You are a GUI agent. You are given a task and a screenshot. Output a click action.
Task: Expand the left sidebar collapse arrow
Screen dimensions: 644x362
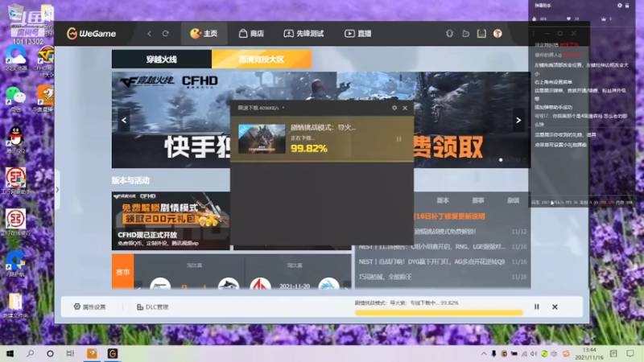57,190
